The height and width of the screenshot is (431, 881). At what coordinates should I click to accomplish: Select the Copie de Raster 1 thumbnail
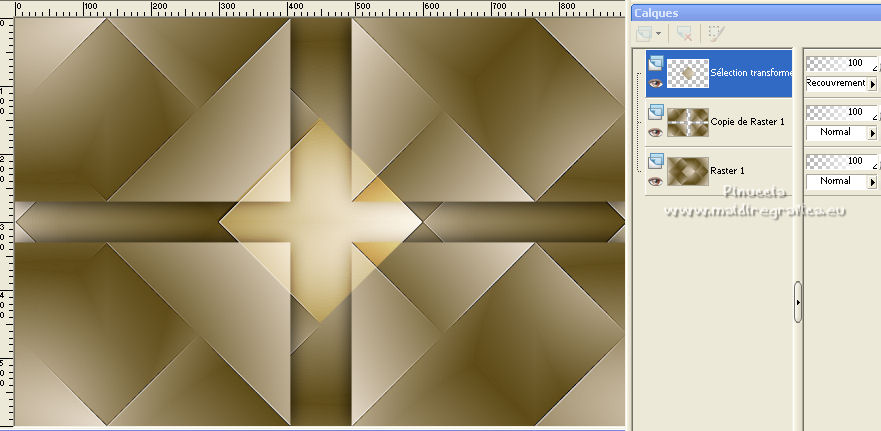point(688,122)
